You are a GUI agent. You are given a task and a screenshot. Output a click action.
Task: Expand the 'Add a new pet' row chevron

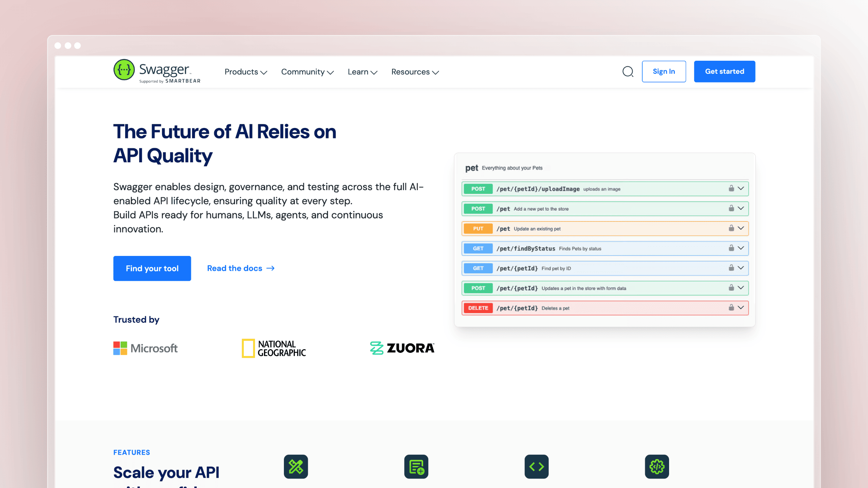click(x=741, y=208)
